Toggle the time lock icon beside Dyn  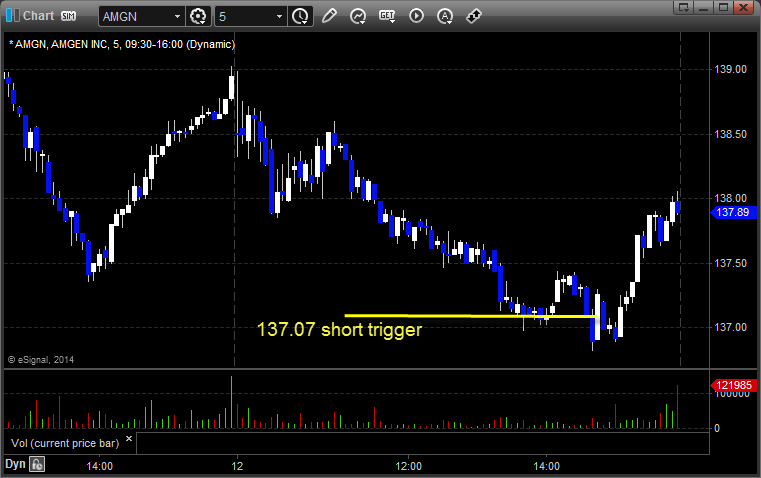pos(37,464)
